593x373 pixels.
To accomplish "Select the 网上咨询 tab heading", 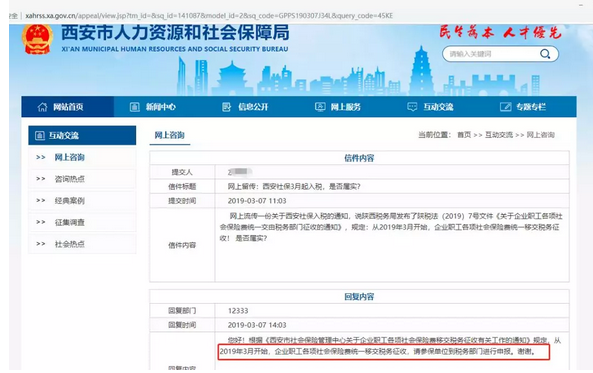I will pyautogui.click(x=169, y=135).
